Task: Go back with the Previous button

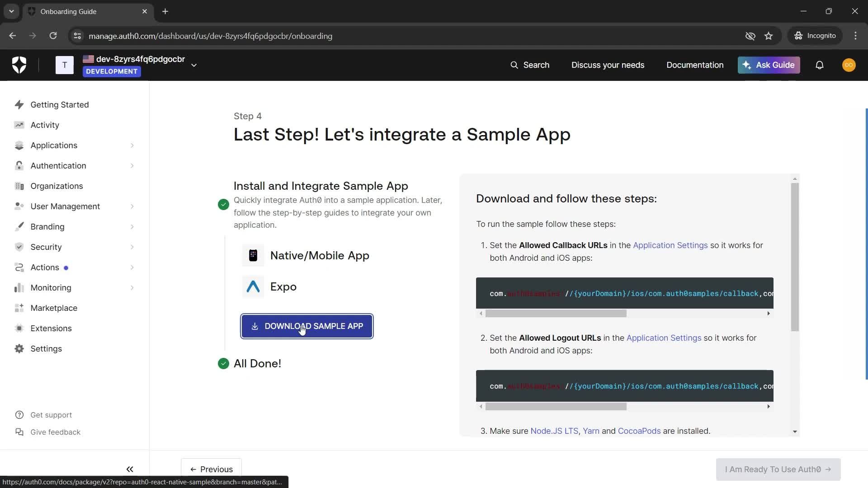Action: 211,469
